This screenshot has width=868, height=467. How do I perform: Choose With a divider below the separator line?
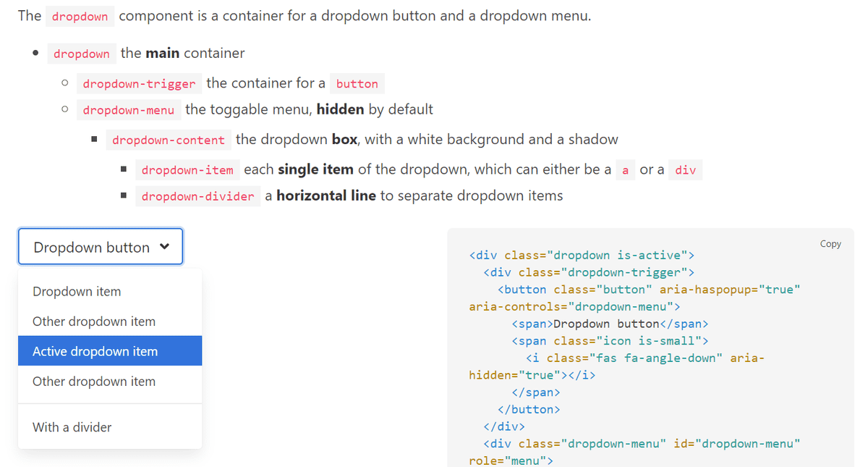point(70,427)
